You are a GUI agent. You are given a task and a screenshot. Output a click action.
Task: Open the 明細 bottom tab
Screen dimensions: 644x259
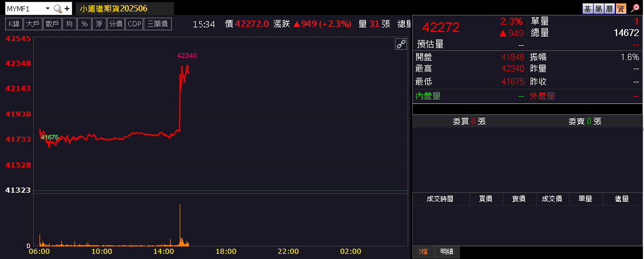point(447,252)
